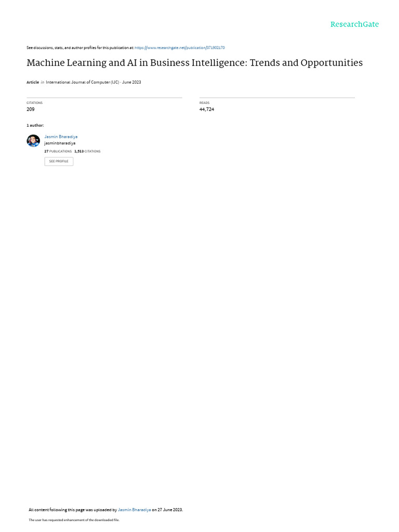The image size is (399, 532).
Task: Click the CITATIONS label heading
Action: click(x=35, y=103)
